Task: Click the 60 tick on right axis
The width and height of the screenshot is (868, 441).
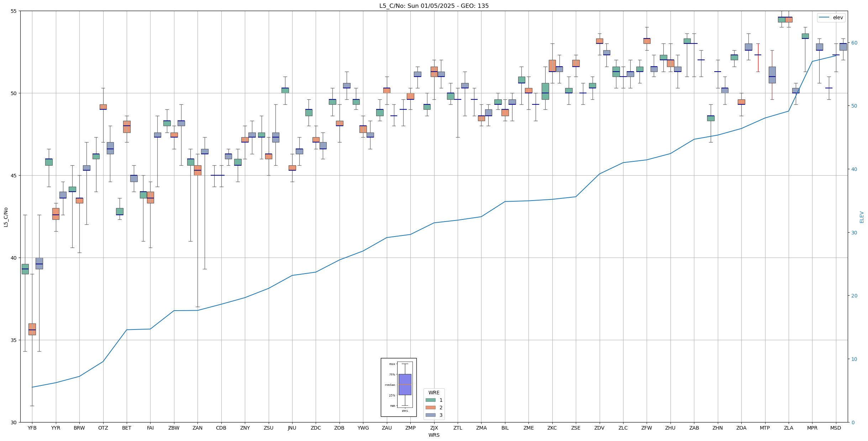Action: 854,43
